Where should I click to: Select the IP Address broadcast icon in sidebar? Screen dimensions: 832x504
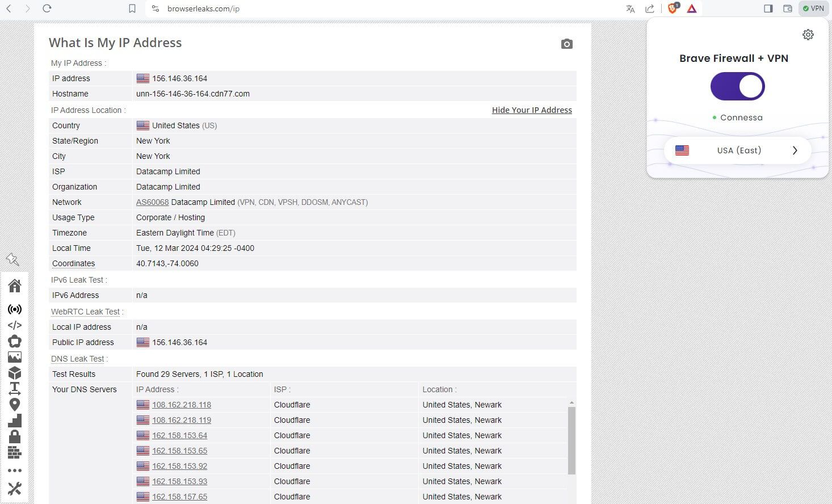point(15,309)
